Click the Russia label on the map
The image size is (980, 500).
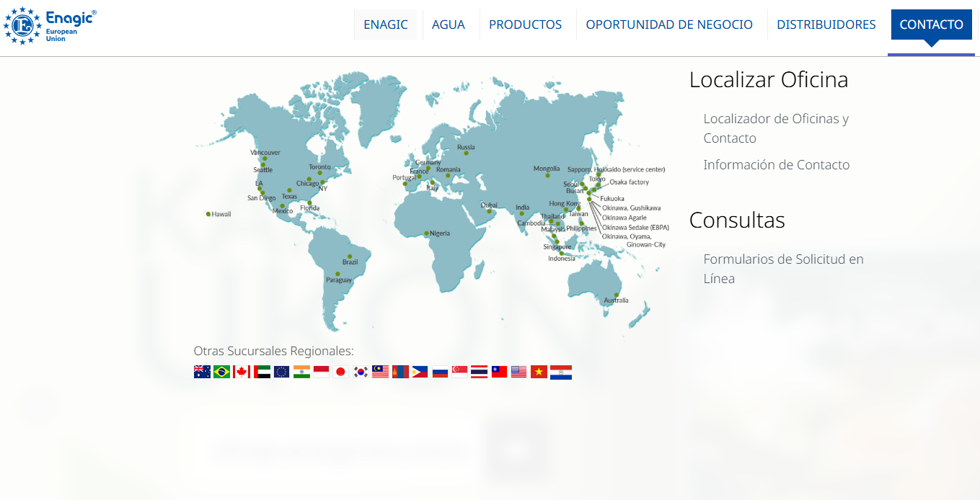(x=467, y=148)
